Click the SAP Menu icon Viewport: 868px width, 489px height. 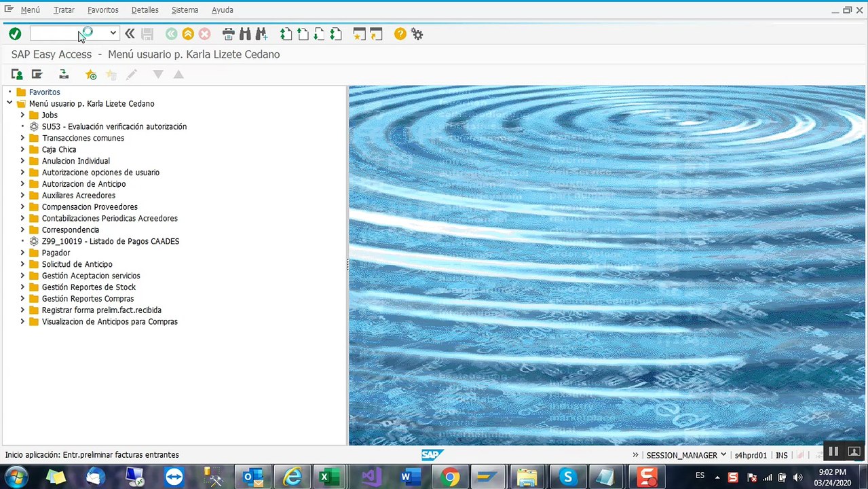click(37, 74)
